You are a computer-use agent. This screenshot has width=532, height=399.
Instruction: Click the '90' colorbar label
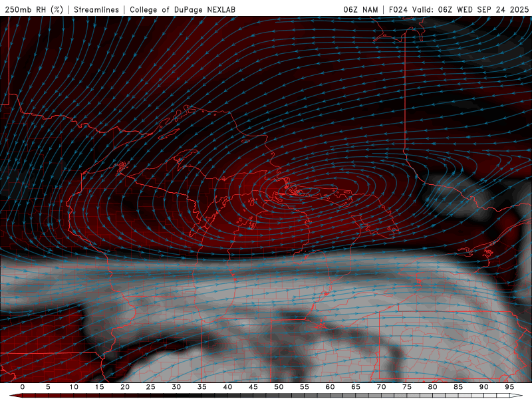pos(483,387)
